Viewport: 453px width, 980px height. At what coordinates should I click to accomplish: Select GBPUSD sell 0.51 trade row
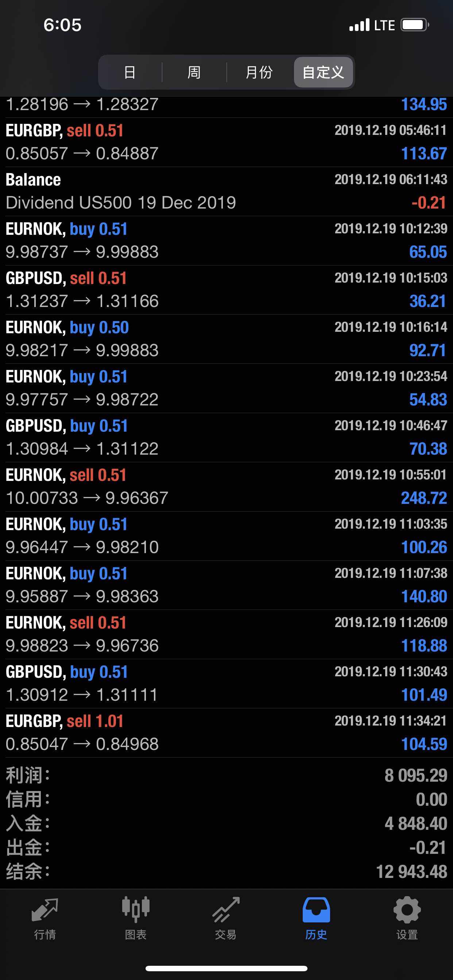[226, 290]
